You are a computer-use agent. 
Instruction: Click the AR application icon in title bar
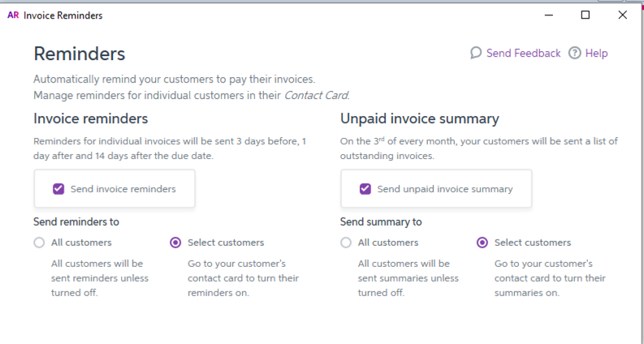point(12,15)
